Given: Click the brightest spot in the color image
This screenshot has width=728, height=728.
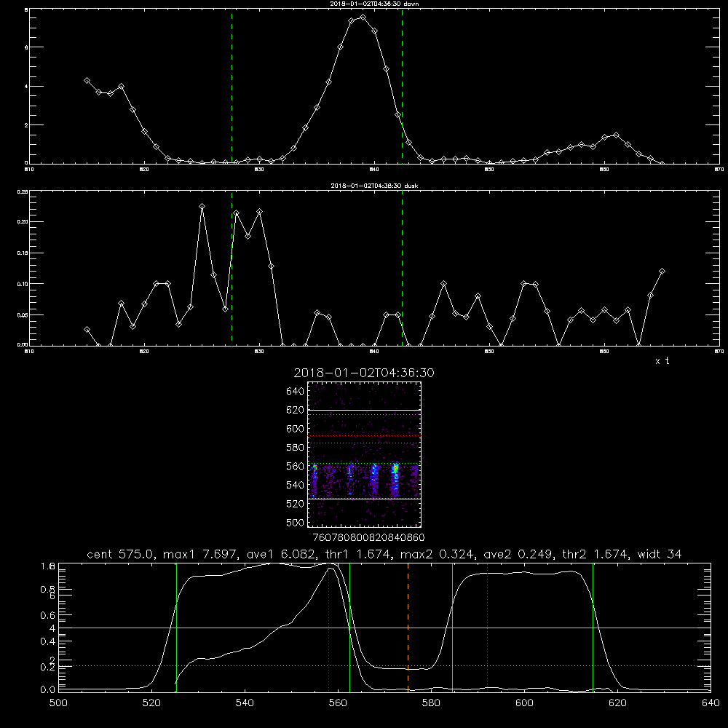Looking at the screenshot, I should (395, 468).
